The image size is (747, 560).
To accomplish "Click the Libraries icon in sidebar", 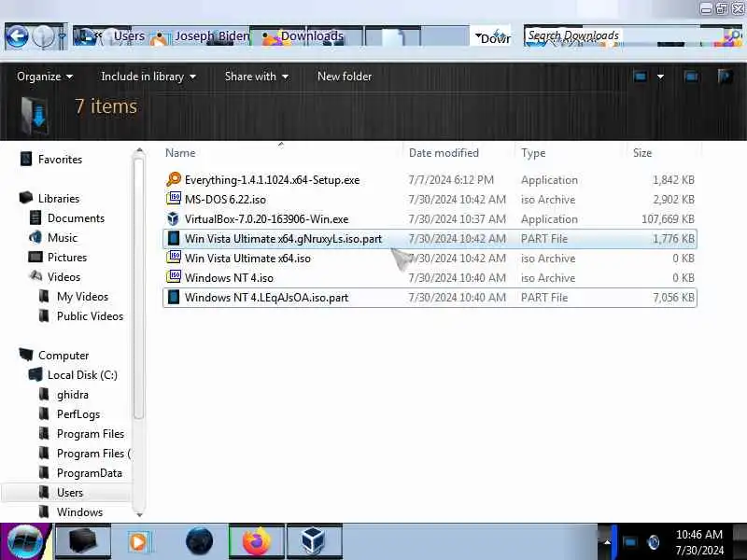I will [26, 198].
